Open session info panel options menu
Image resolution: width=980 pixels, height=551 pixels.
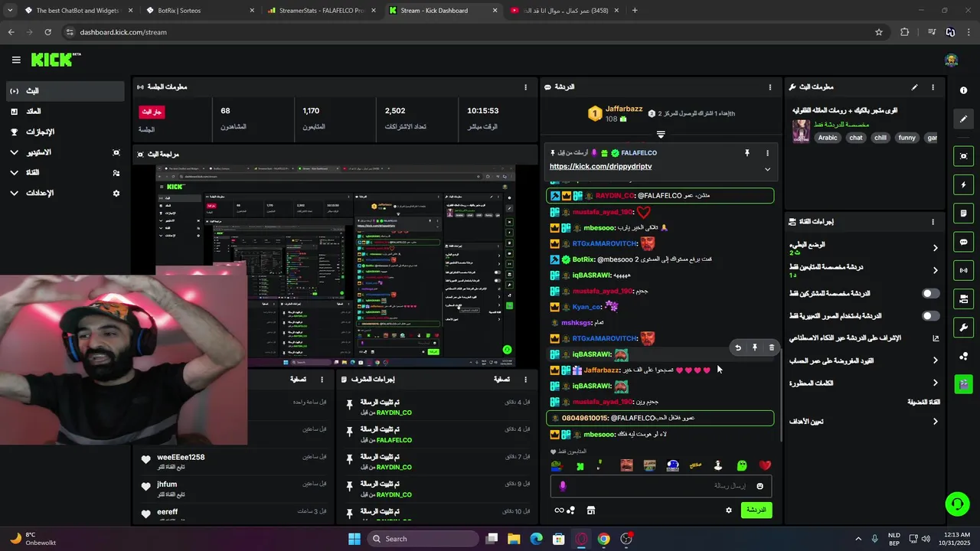[x=525, y=87]
